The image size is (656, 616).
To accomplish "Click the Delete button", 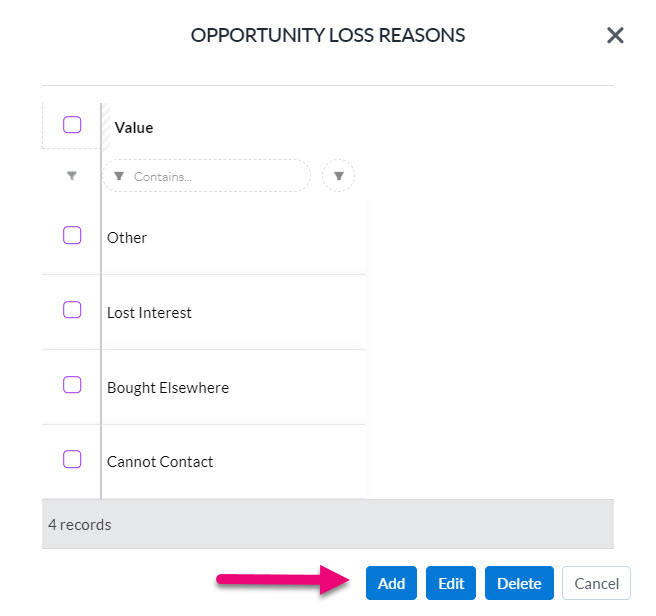I will click(519, 583).
